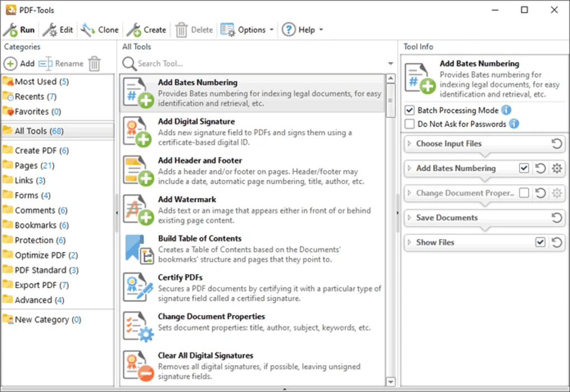Click the tools list scroll down arrow
Image resolution: width=570 pixels, height=392 pixels.
tap(391, 381)
